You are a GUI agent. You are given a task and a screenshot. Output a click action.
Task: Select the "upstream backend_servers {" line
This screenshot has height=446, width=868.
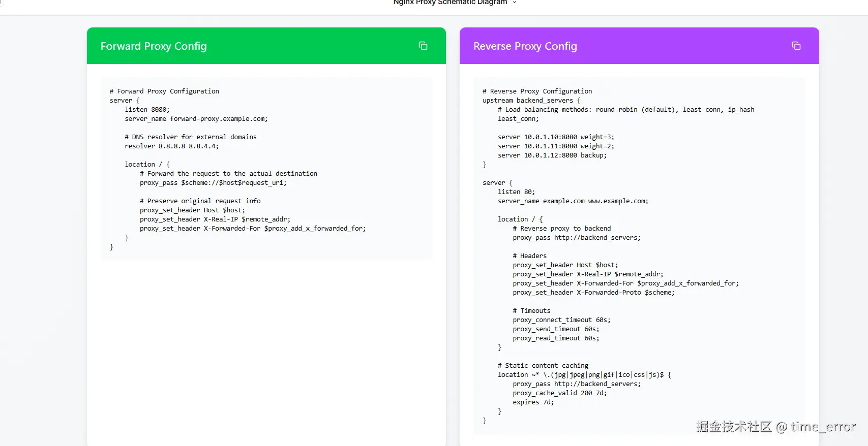(x=531, y=101)
